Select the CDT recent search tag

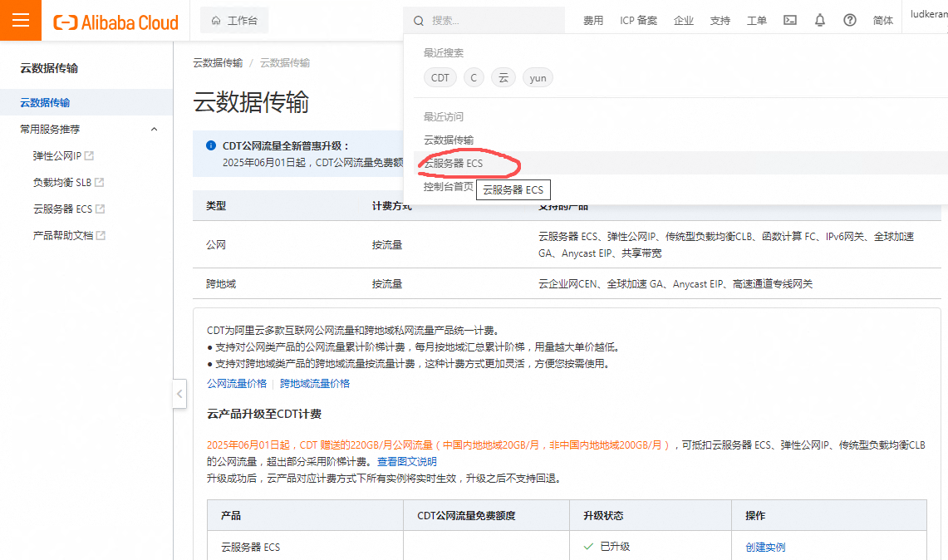440,78
